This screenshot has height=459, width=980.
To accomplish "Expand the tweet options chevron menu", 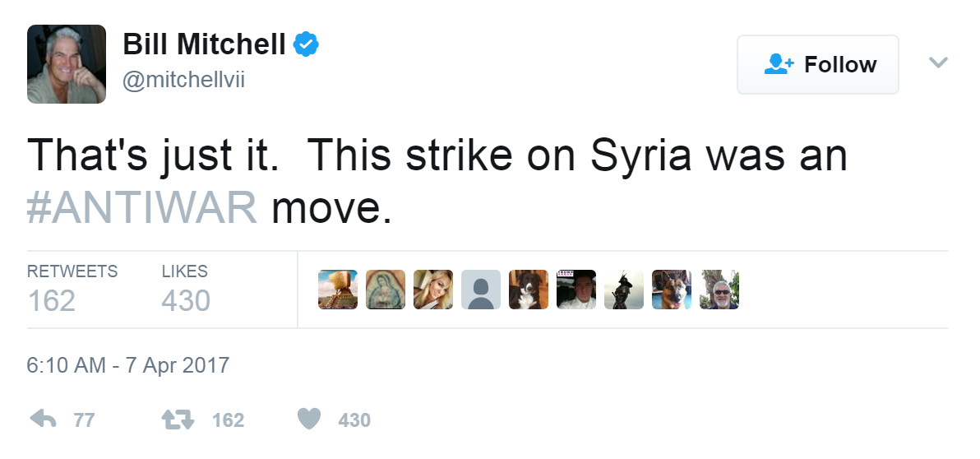I will [x=938, y=63].
